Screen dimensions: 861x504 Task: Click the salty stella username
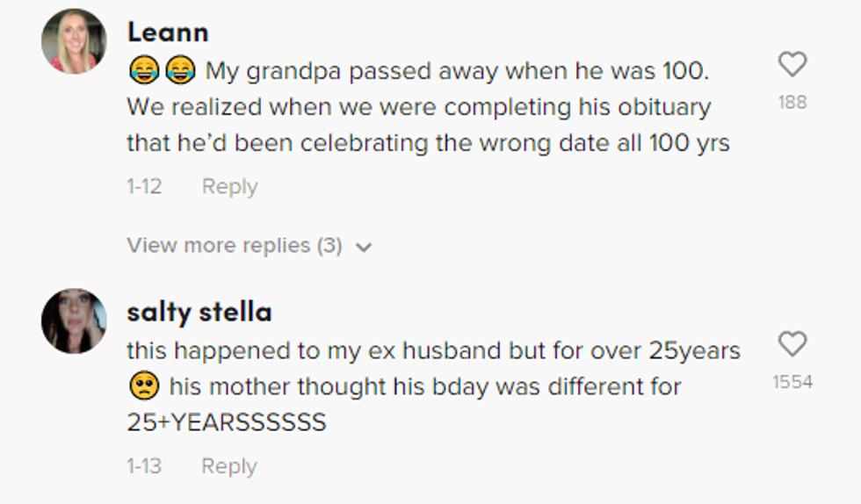coord(199,312)
